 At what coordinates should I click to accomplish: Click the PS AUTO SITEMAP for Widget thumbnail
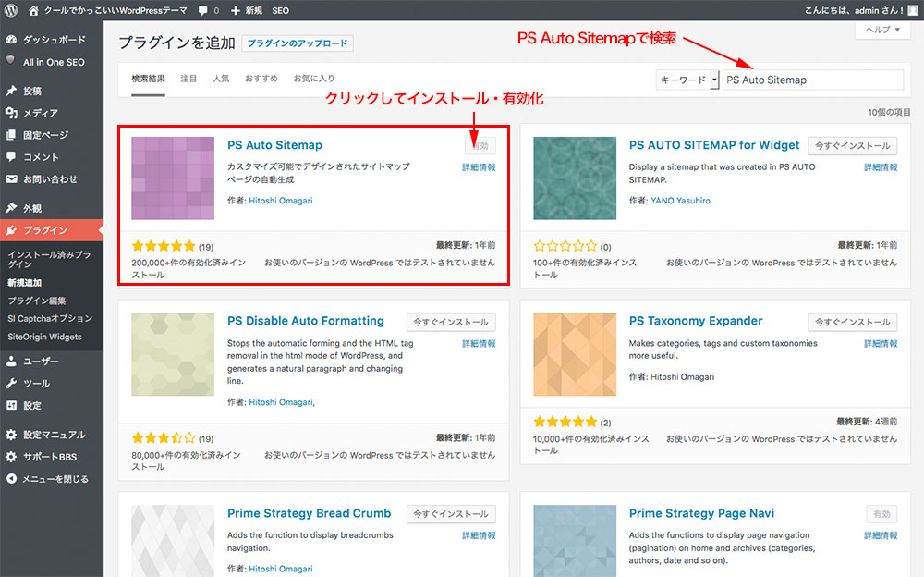(575, 178)
